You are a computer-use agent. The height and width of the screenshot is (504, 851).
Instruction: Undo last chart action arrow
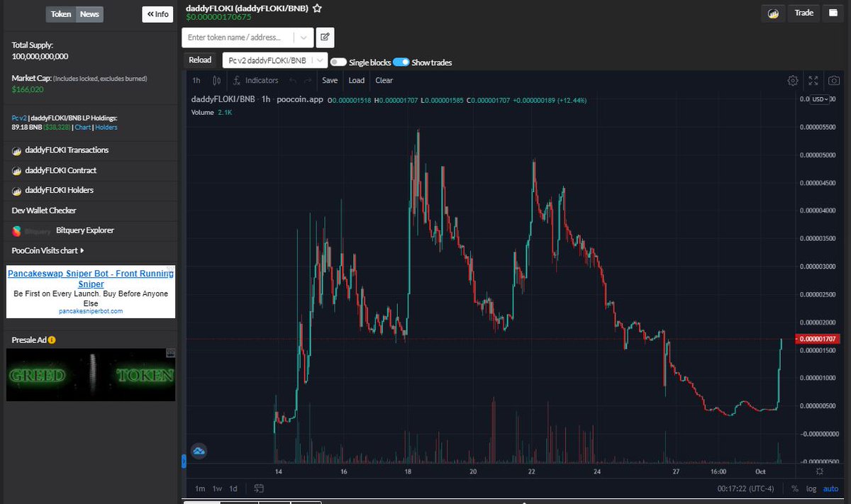pyautogui.click(x=293, y=81)
